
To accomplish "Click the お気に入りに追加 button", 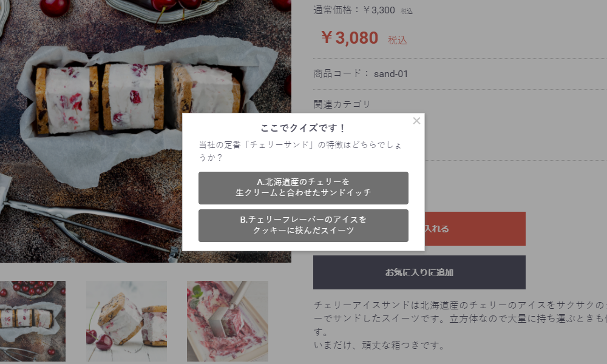I will click(419, 272).
